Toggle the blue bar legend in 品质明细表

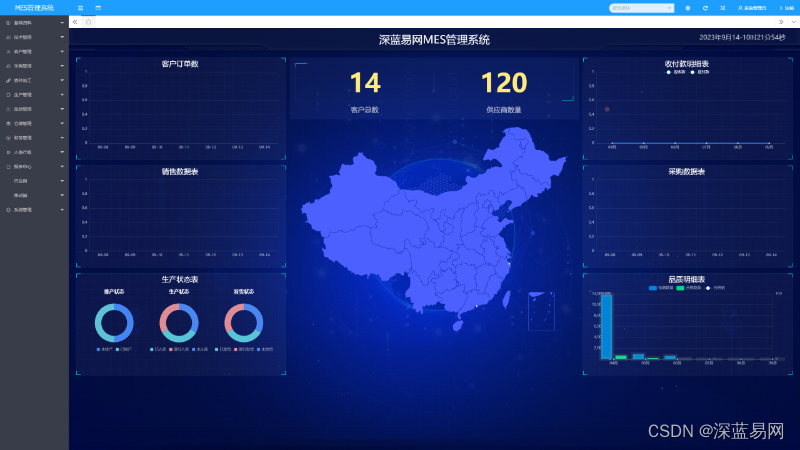point(661,288)
